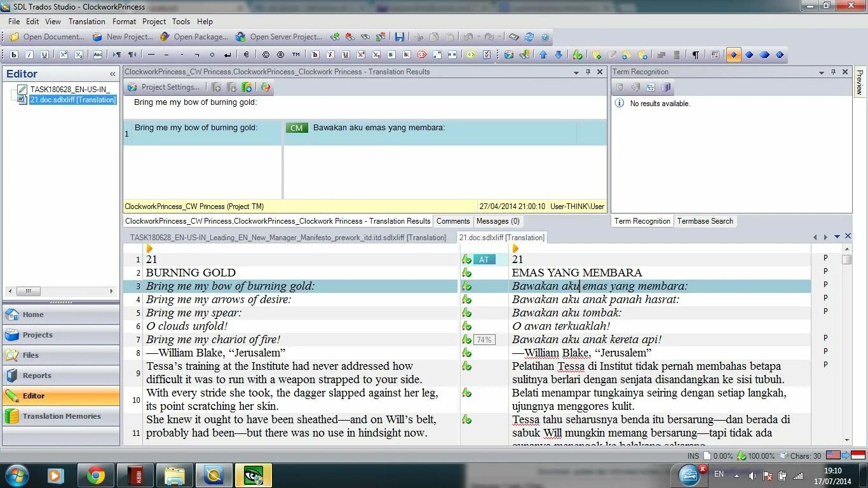The image size is (868, 488).
Task: Click the blue refresh arrows icon
Action: point(529,37)
